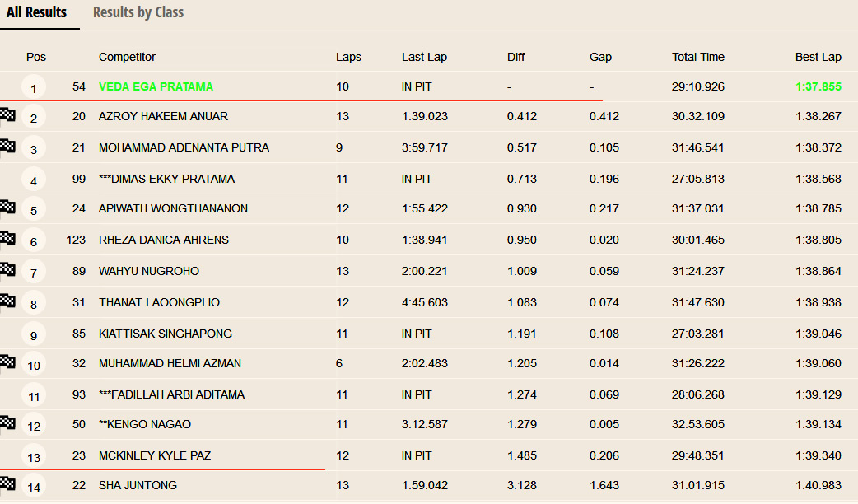Click the Best Lap column header

click(818, 57)
